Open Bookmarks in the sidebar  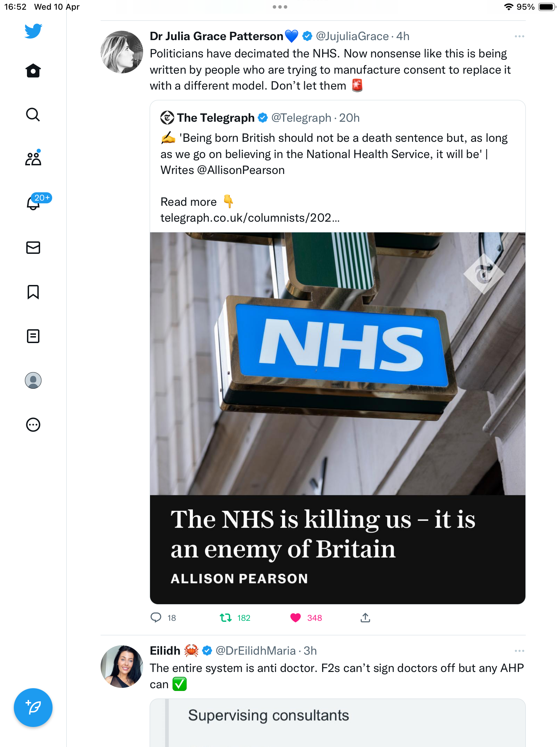click(x=33, y=292)
